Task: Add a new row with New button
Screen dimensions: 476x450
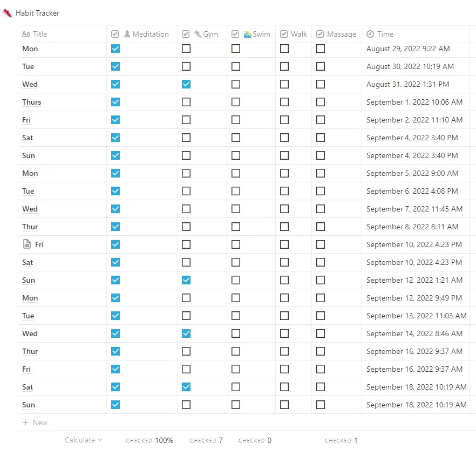Action: pyautogui.click(x=35, y=422)
